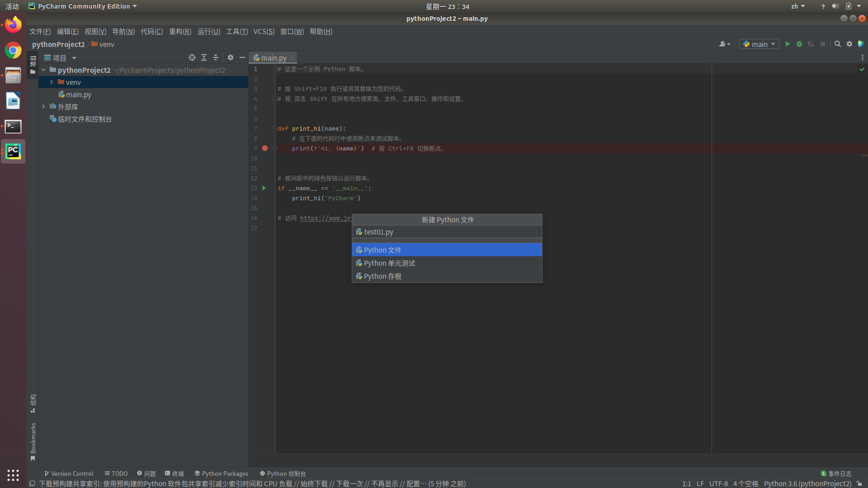Open Search Everywhere magnifier icon
This screenshot has height=488, width=868.
837,44
